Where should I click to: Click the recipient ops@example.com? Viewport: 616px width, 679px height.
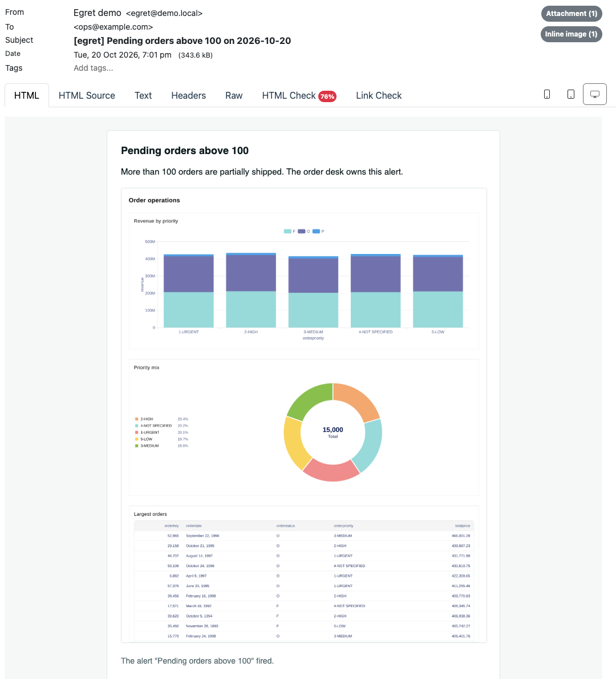point(113,27)
